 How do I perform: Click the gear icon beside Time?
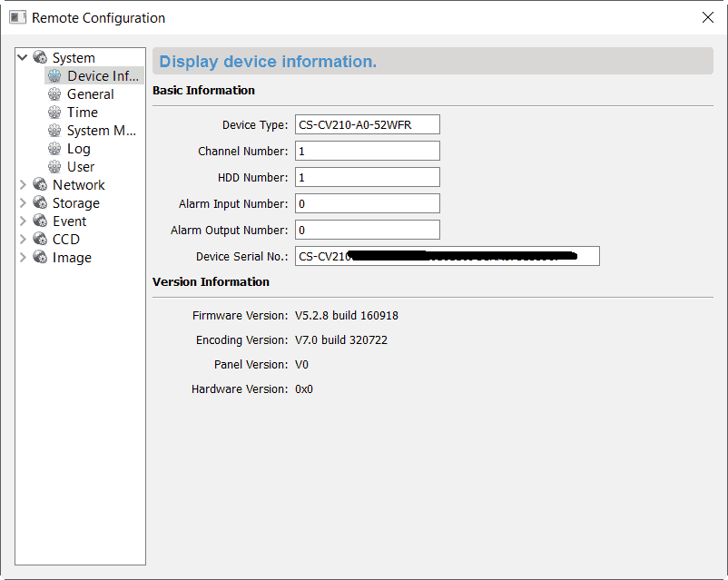[x=54, y=113]
